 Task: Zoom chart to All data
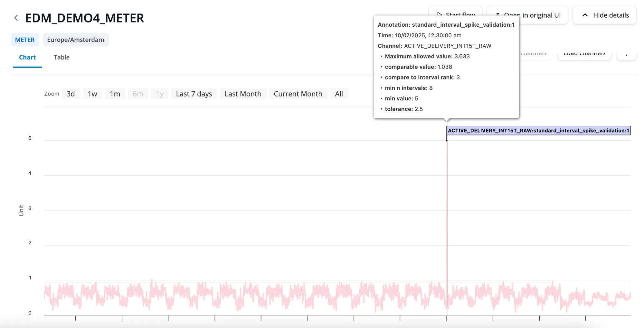[x=339, y=94]
